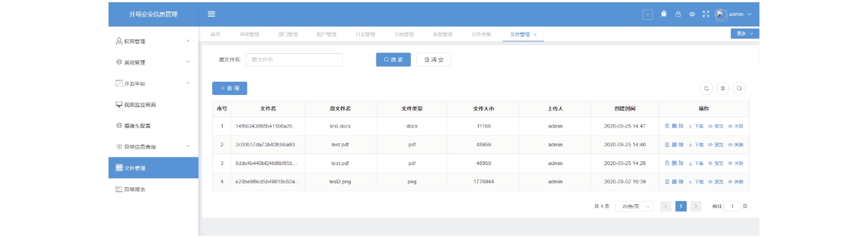This screenshot has height=238, width=868.
Task: Click the admin avatar image
Action: click(721, 15)
